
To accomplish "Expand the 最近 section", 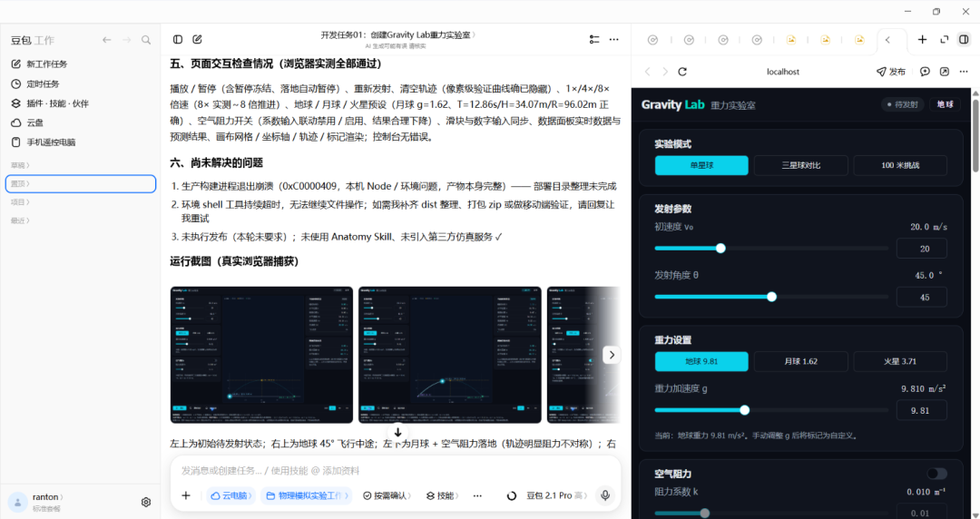I will (20, 220).
